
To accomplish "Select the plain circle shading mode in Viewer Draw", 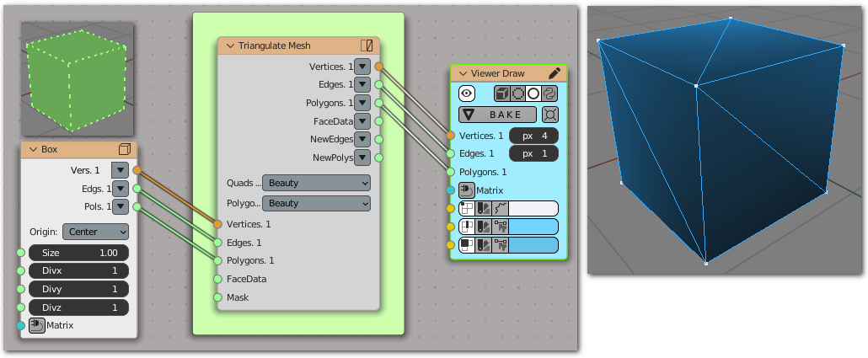I will 533,94.
